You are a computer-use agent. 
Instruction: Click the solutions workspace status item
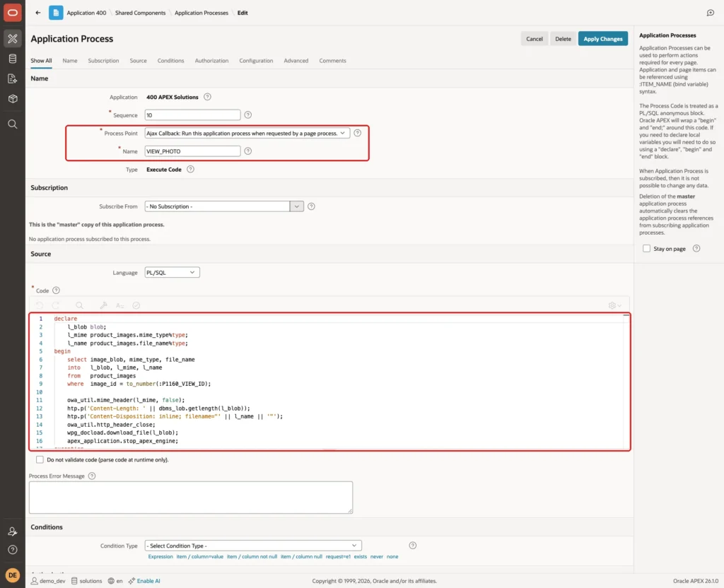pyautogui.click(x=86, y=581)
